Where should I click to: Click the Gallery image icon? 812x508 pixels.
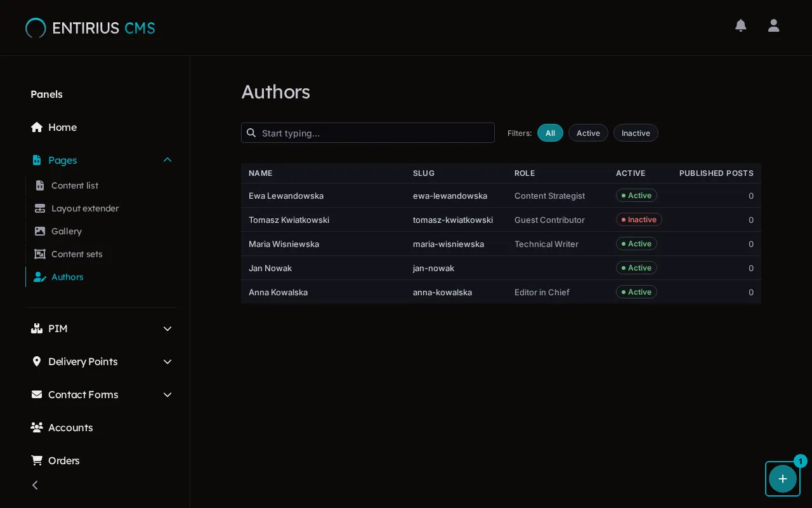point(40,231)
